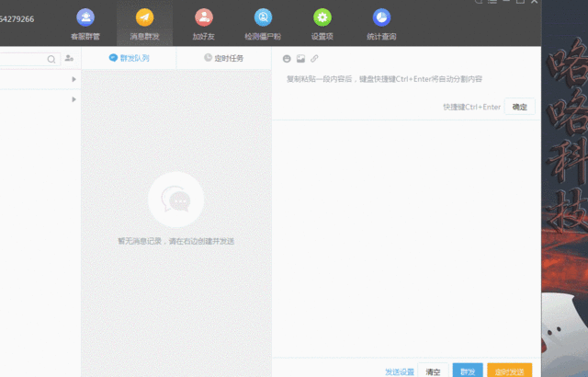Open the 发送设置 link
588x377 pixels.
pyautogui.click(x=400, y=371)
